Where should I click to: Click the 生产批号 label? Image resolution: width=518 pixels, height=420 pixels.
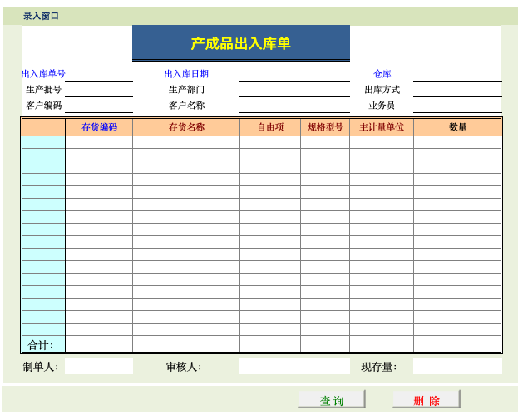(x=43, y=90)
